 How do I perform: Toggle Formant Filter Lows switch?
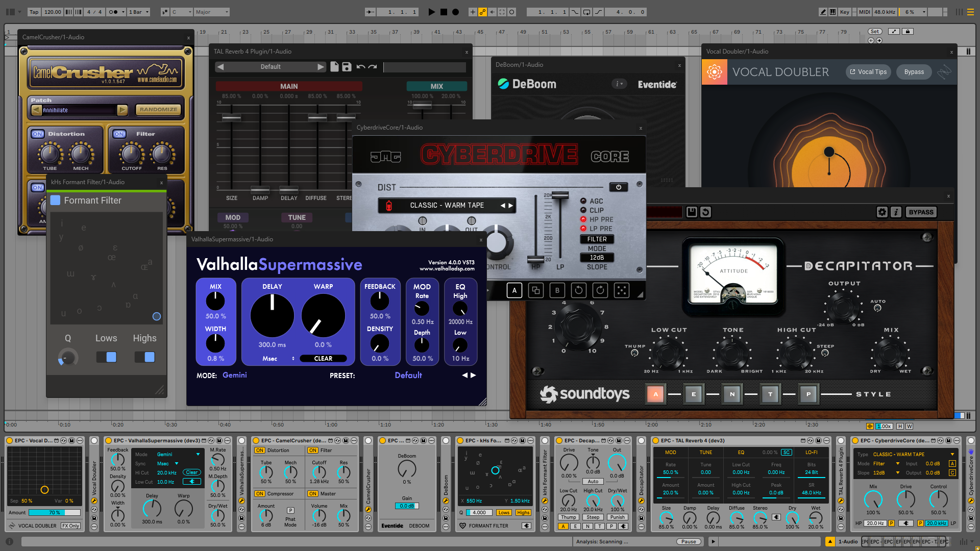click(x=106, y=357)
